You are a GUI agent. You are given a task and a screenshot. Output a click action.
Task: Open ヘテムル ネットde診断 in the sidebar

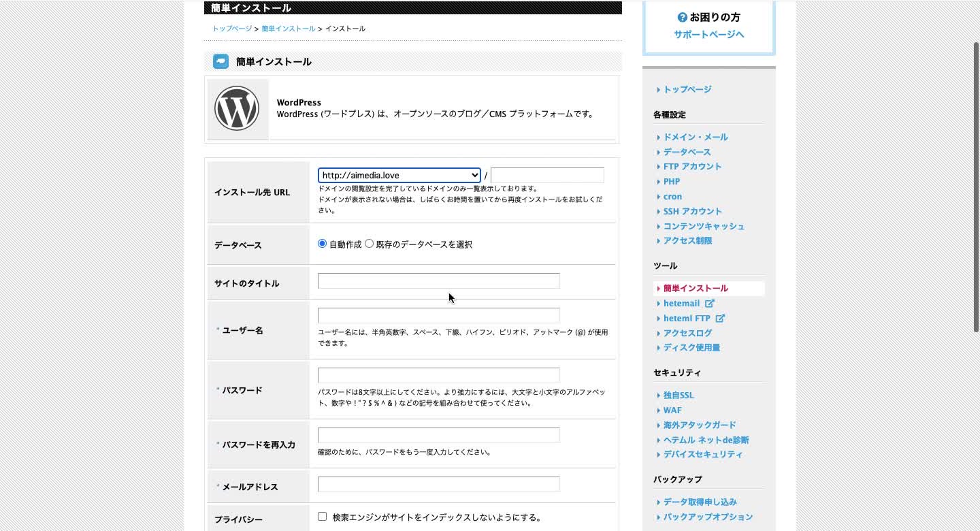(706, 440)
